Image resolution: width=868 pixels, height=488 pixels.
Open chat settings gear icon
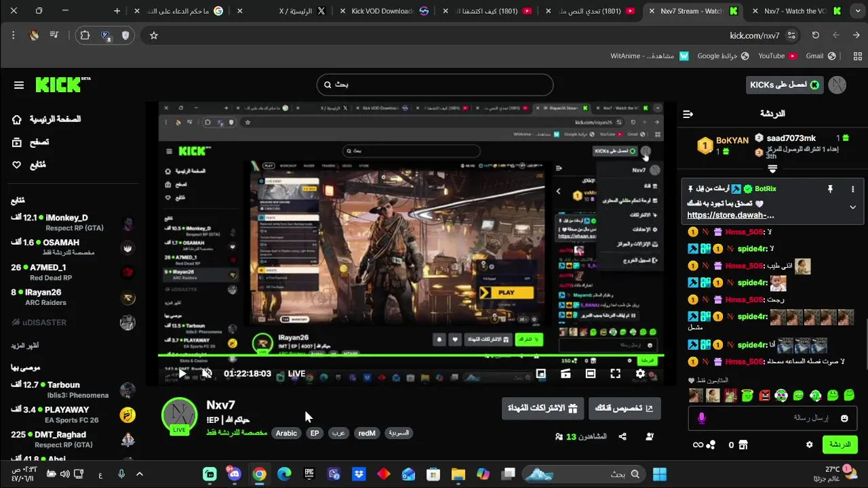pos(809,445)
